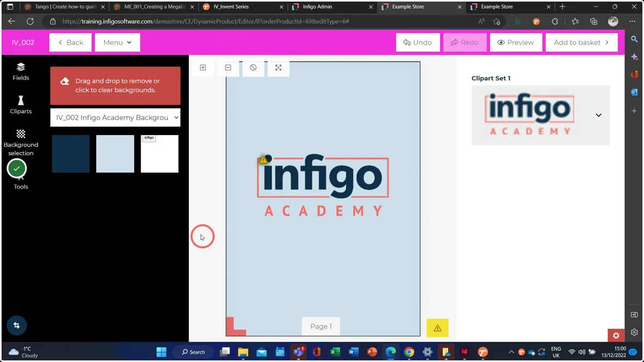
Task: Open the browser Favorites list
Action: click(x=575, y=21)
